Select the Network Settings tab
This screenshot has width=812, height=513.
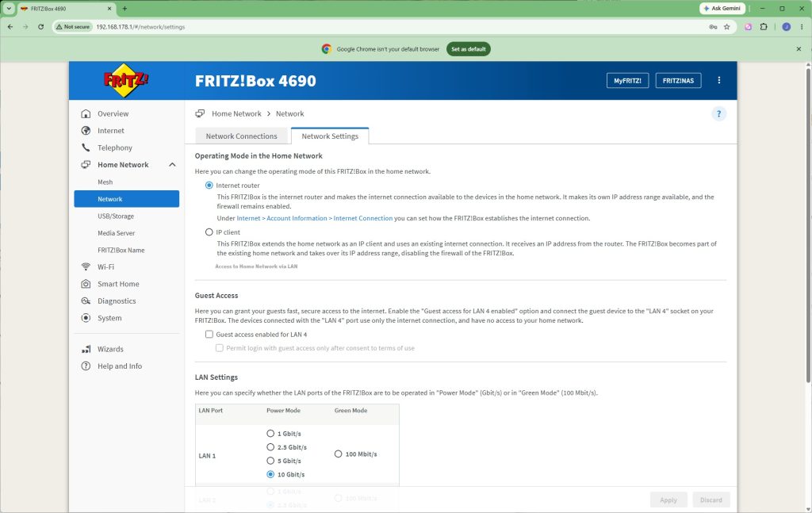click(330, 136)
